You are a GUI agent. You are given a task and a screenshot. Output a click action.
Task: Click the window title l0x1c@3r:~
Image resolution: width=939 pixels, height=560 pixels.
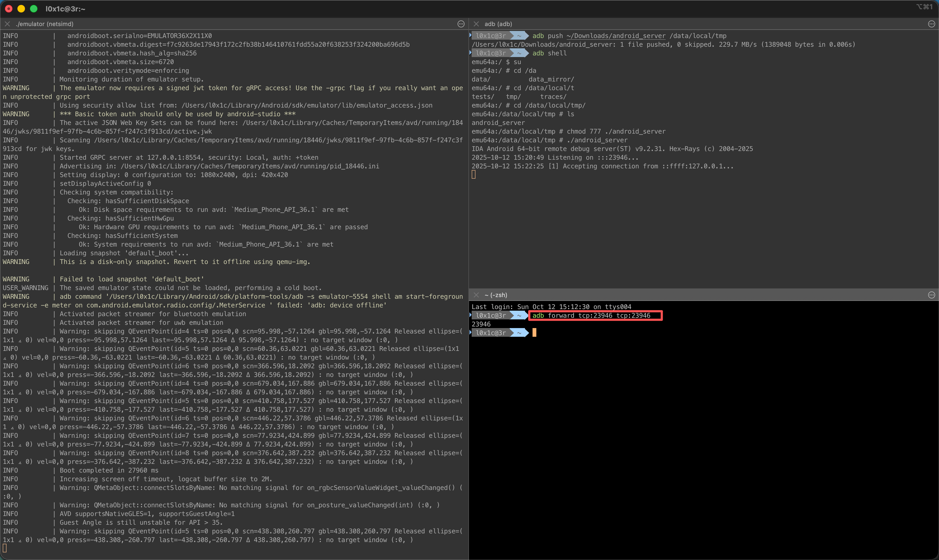[x=65, y=9]
